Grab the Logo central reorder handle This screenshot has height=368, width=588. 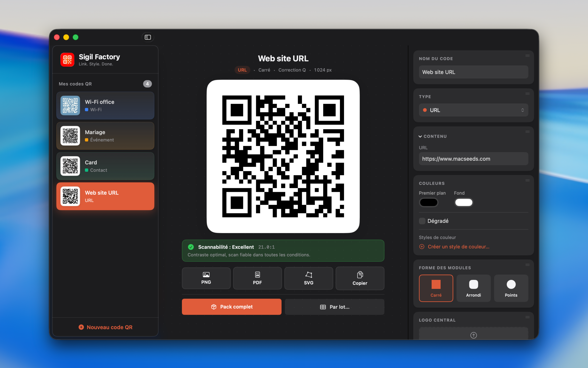527,317
